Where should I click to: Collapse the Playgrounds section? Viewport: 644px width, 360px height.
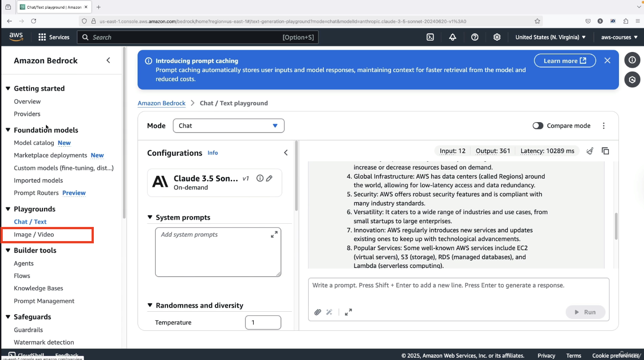(8, 209)
